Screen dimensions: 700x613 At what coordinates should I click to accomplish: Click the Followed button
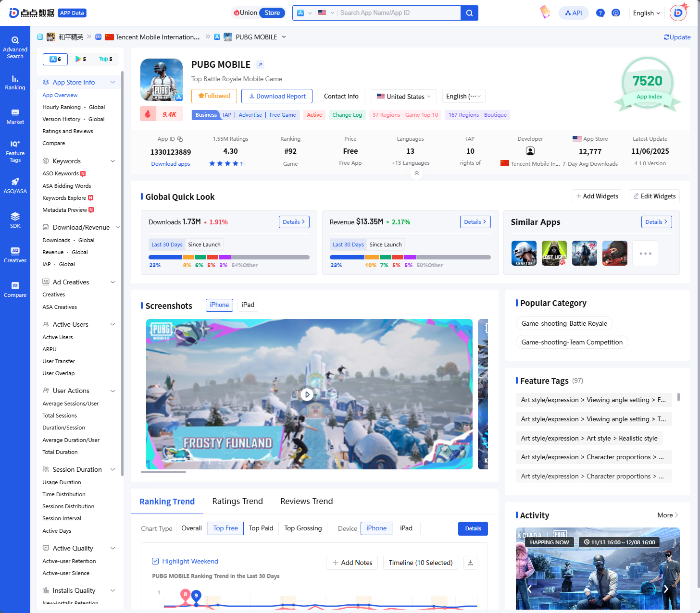(x=214, y=96)
